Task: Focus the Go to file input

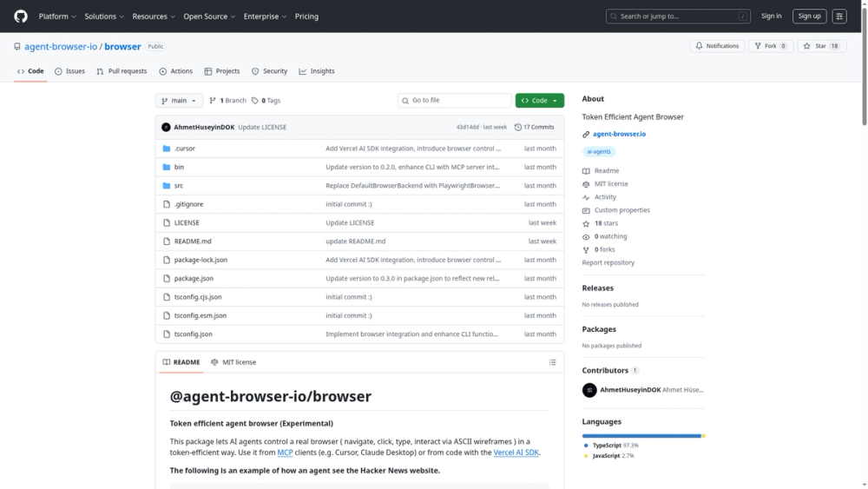Action: pyautogui.click(x=454, y=100)
